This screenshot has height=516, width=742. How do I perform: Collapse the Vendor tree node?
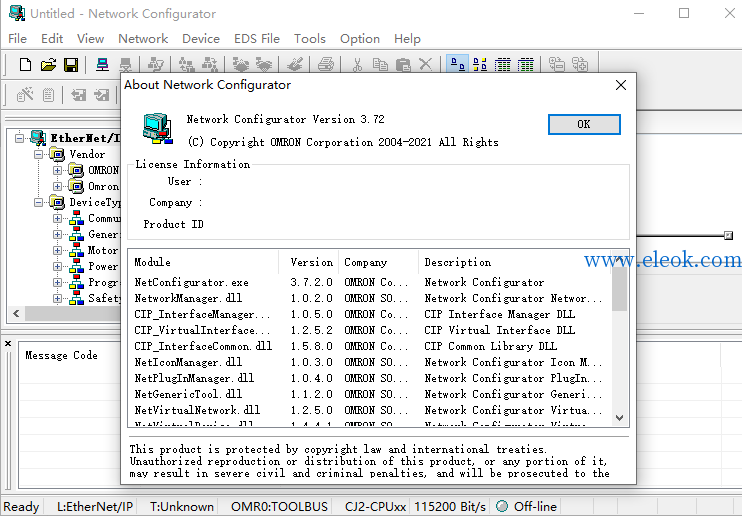tap(38, 154)
